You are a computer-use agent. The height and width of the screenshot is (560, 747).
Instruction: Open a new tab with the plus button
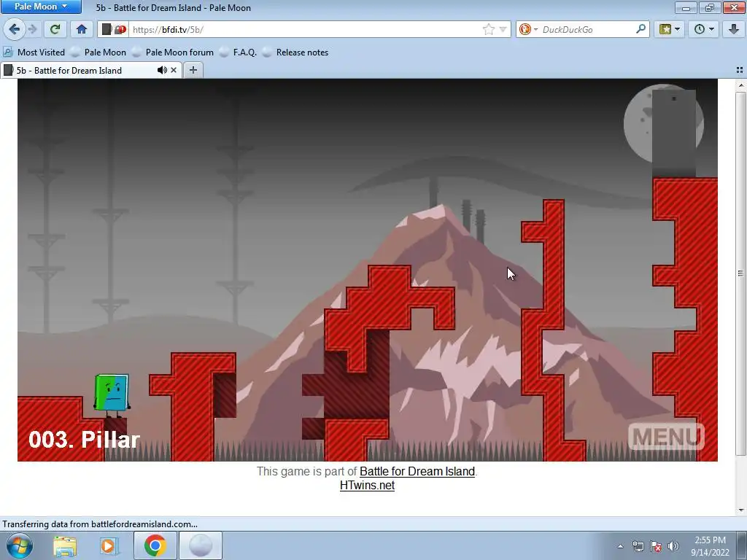coord(193,70)
